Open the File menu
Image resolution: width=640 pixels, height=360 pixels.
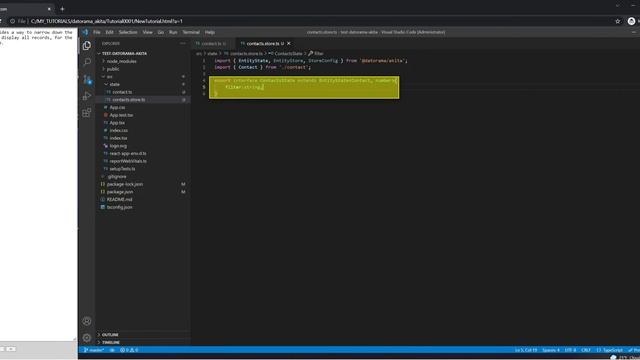coord(97,32)
